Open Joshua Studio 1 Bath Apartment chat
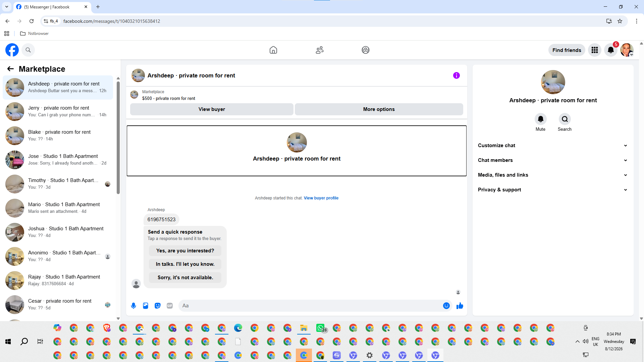Viewport: 644px width, 362px height. tap(58, 232)
